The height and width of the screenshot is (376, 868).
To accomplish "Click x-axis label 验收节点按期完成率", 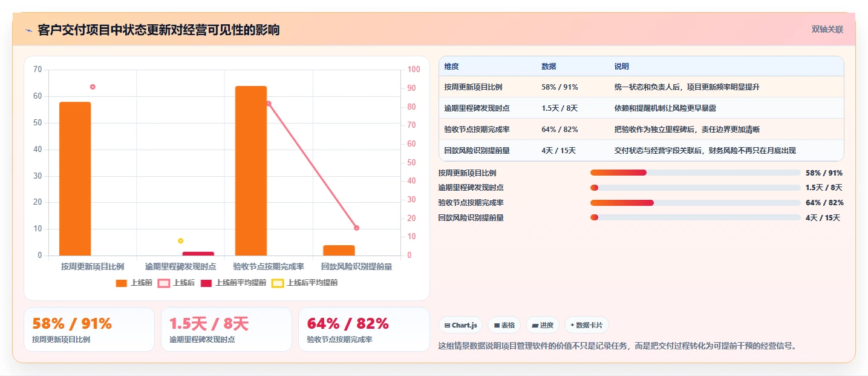I will tap(268, 266).
